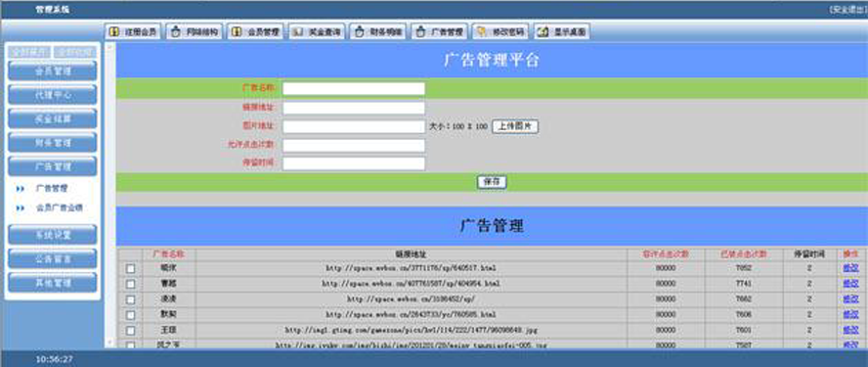Open 网络结构 toolbar shortcut

(x=195, y=32)
